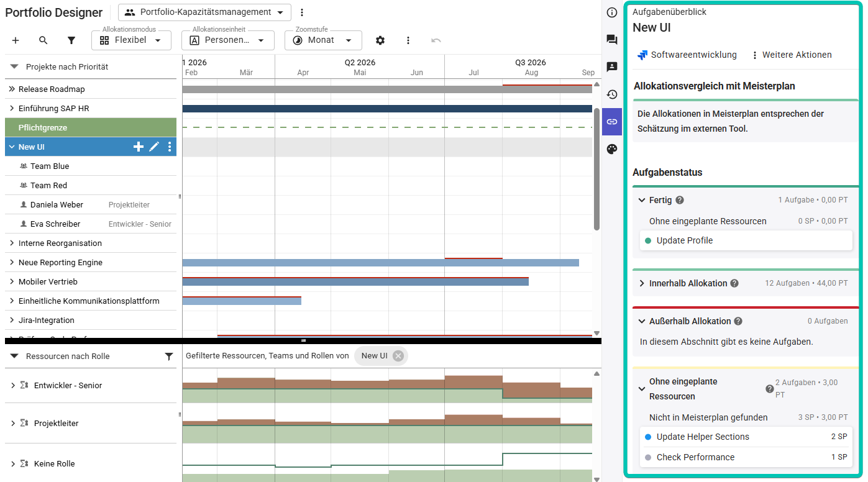Open the Update Profile task
Viewport: 868px width, 482px height.
tap(746, 240)
